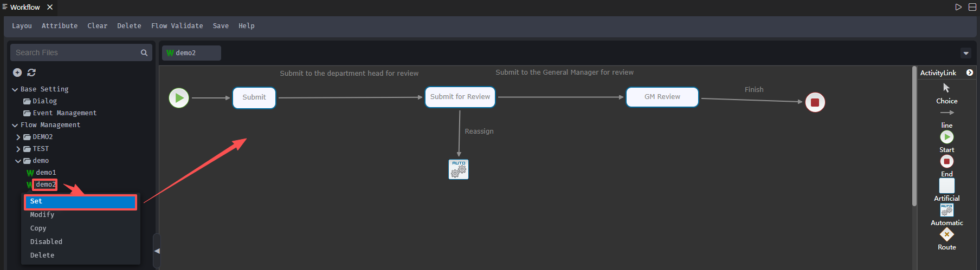Image resolution: width=980 pixels, height=270 pixels.
Task: Select the Route diamond node tool
Action: (946, 234)
